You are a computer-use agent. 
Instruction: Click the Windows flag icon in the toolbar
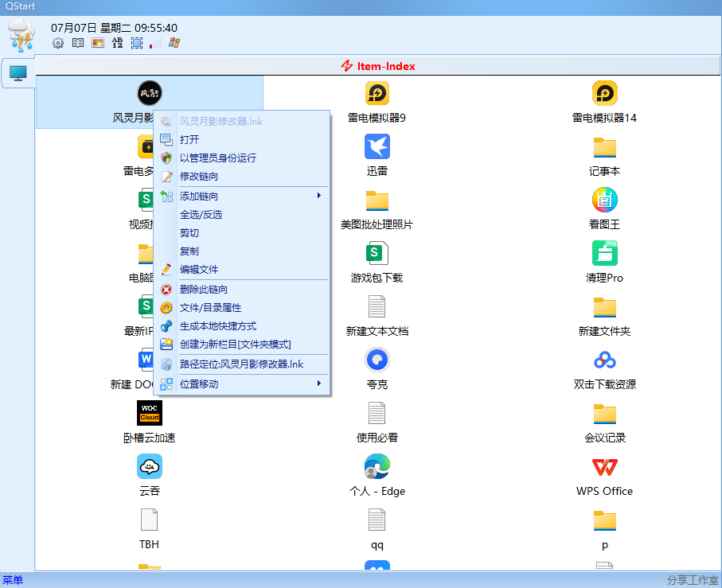174,43
